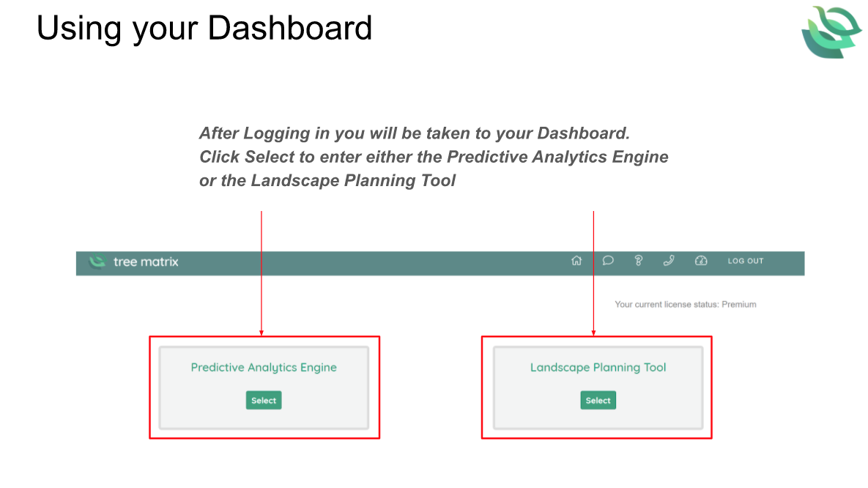Click the italic "or the Landscape Planning Tool" line
Image resolution: width=868 pixels, height=488 pixels.
(x=327, y=180)
